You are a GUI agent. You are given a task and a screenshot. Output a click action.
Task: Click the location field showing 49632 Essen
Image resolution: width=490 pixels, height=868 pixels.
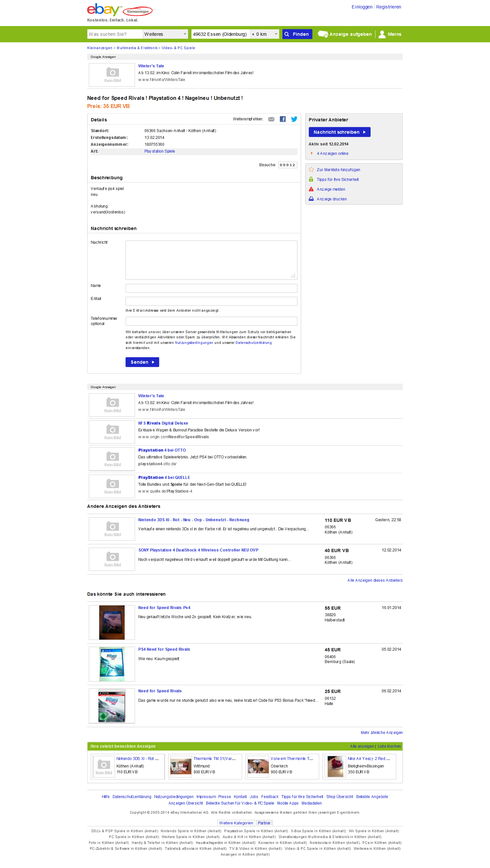pos(221,34)
